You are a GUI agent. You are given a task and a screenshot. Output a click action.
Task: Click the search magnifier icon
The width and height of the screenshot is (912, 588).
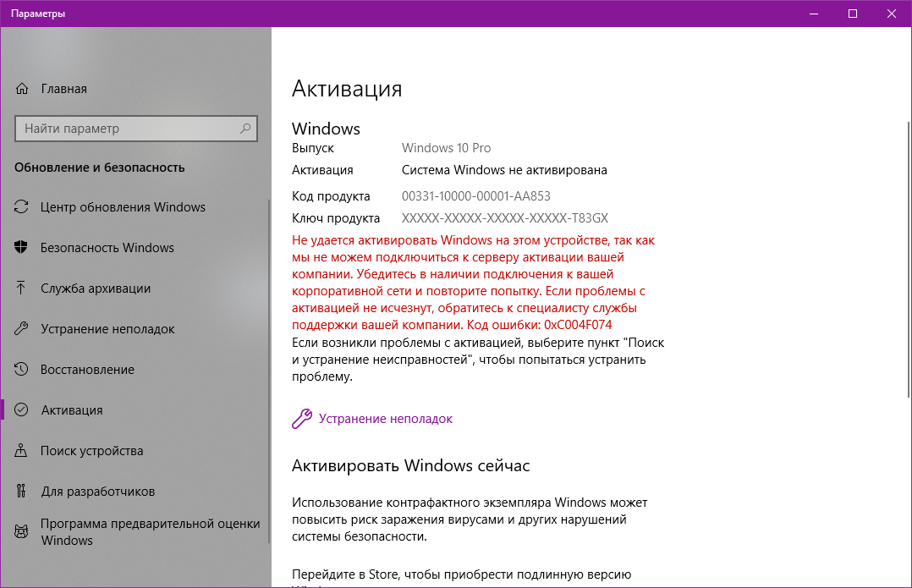coord(245,128)
